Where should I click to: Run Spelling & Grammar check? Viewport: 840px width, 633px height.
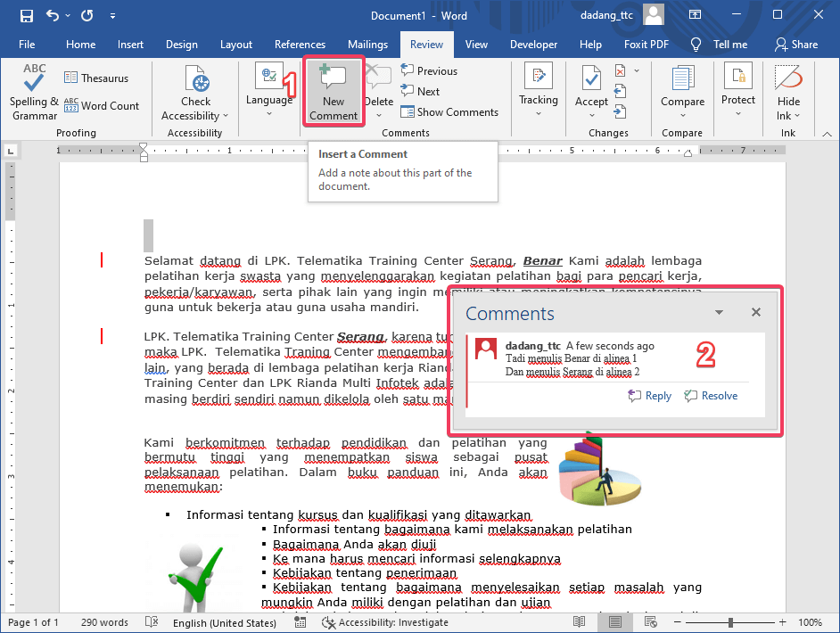(x=33, y=89)
